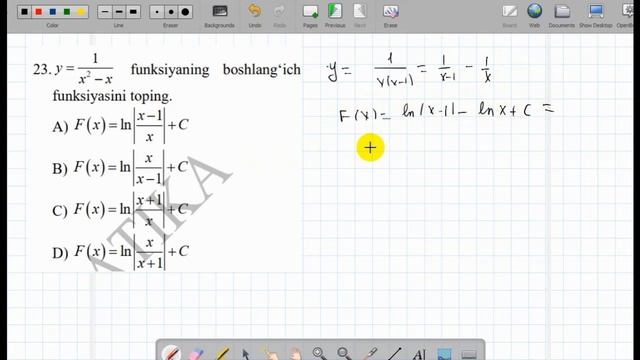This screenshot has height=360, width=640.
Task: Click the text 'funksiyasini toping.'
Action: pyautogui.click(x=112, y=97)
